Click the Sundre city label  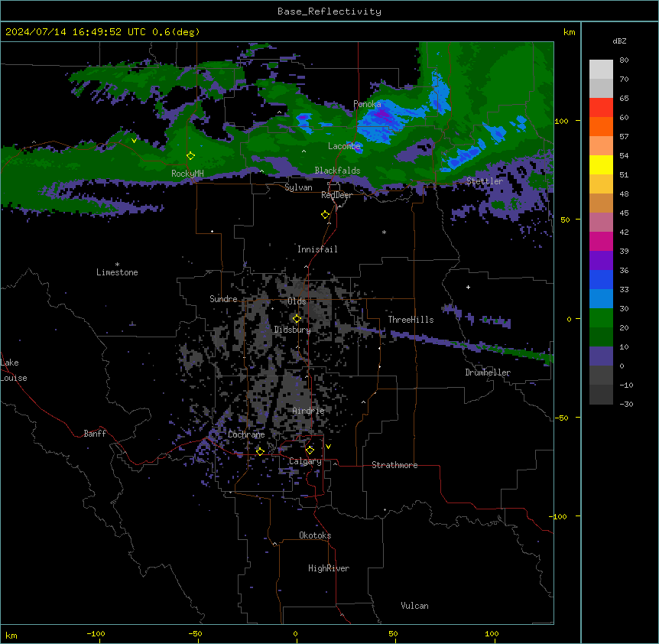(x=223, y=299)
